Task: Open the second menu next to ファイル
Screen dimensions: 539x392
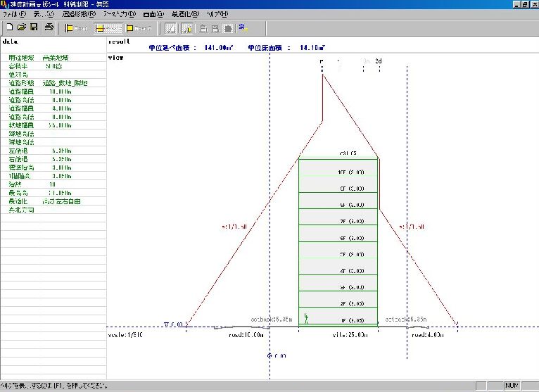Action: (44, 14)
